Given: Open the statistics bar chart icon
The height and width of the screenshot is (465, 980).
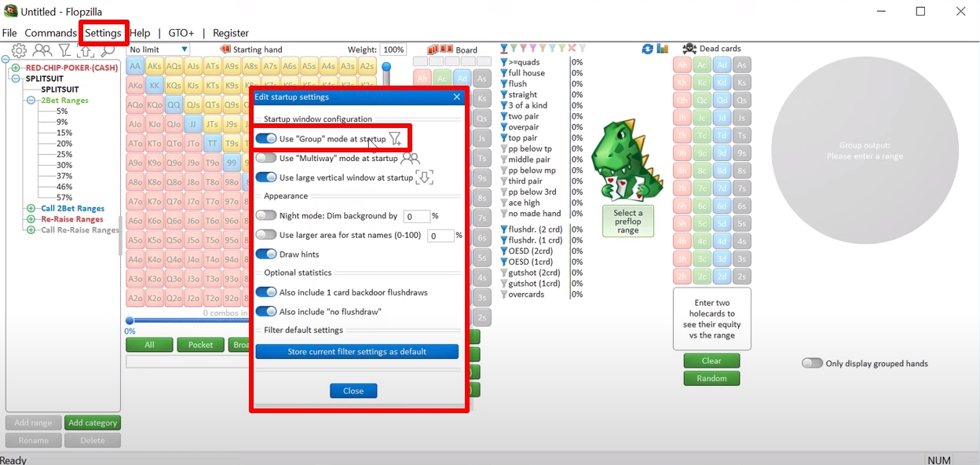Looking at the screenshot, I should [662, 49].
